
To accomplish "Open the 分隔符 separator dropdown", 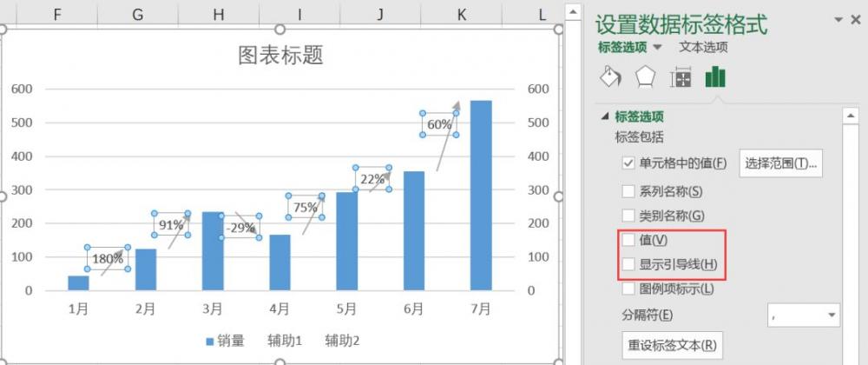I will pos(804,315).
